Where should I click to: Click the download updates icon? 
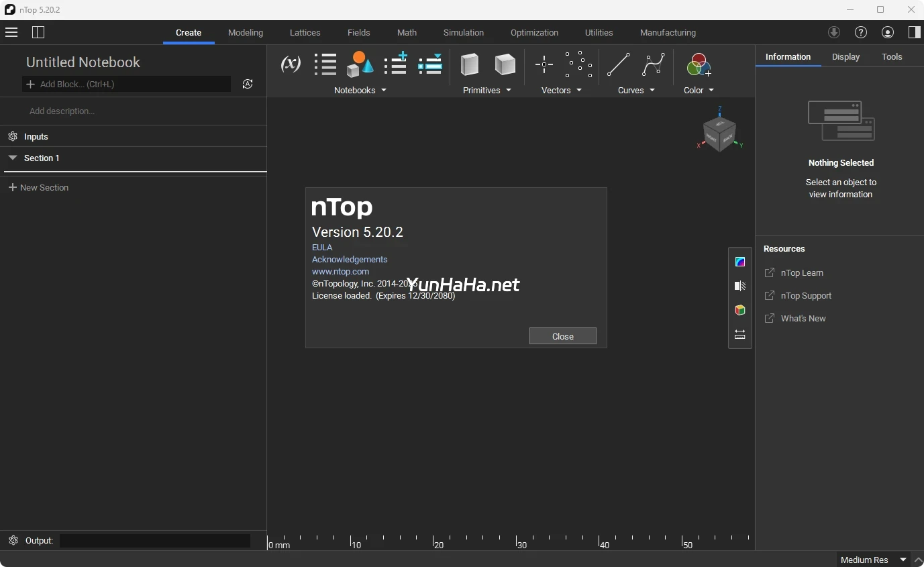(x=834, y=32)
